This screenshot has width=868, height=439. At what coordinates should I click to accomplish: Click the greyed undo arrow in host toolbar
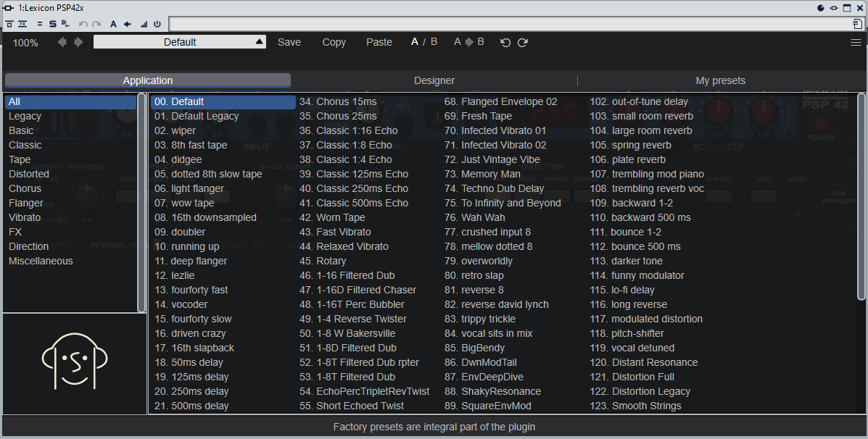pyautogui.click(x=83, y=24)
